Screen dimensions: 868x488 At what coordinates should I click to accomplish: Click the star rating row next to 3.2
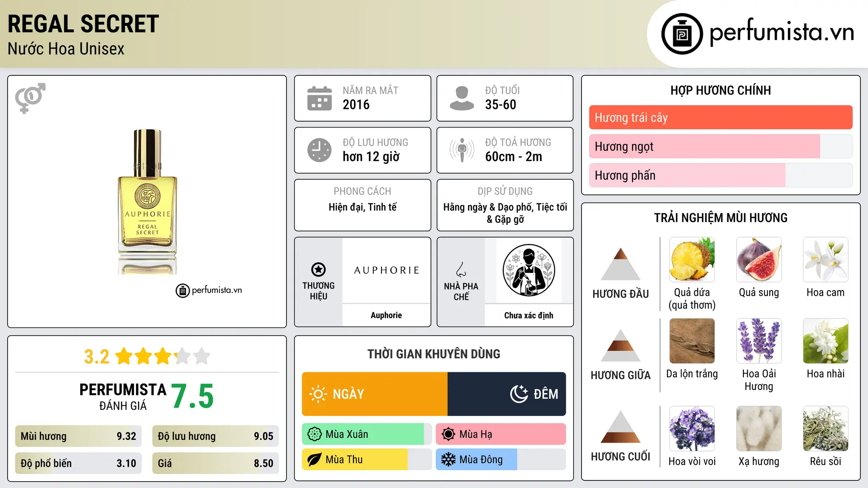tap(162, 356)
